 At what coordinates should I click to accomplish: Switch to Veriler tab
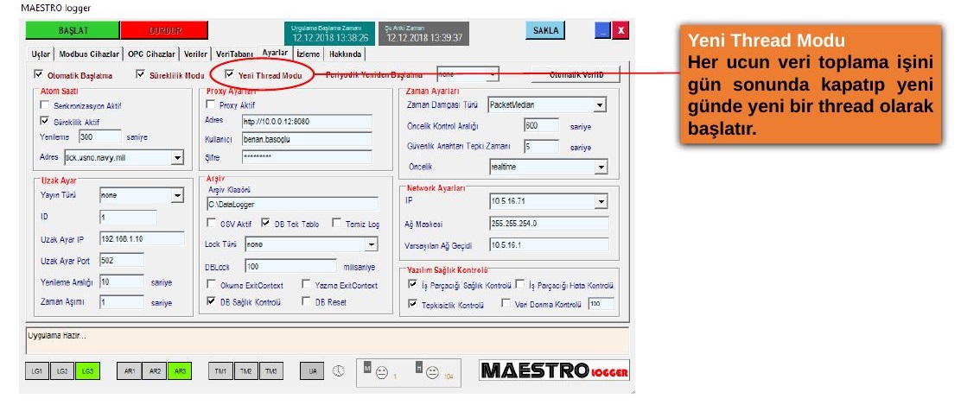pyautogui.click(x=195, y=54)
